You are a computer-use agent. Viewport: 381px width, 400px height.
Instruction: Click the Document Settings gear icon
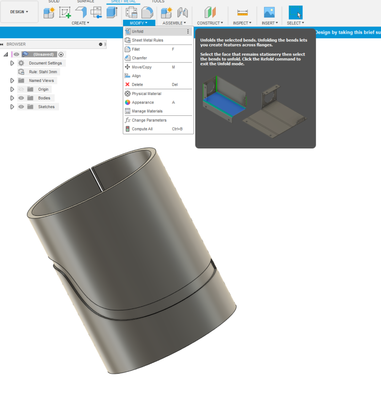tap(21, 63)
